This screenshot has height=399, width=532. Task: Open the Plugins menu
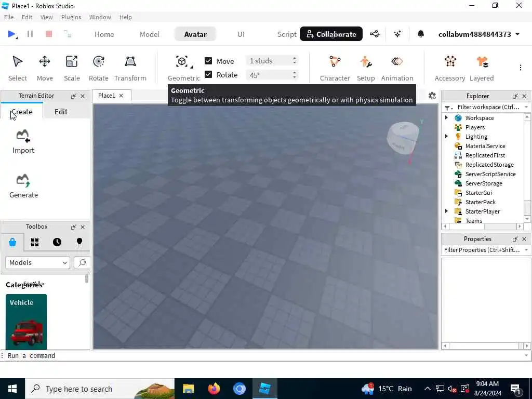pyautogui.click(x=71, y=17)
